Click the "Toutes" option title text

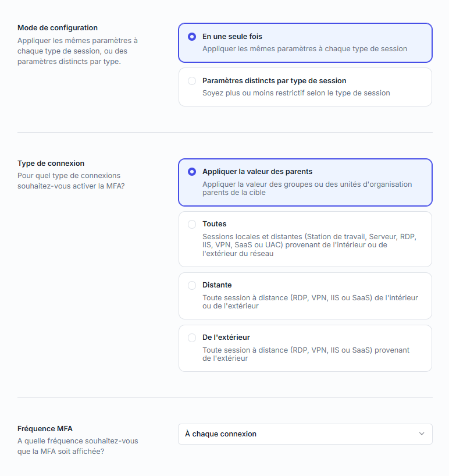click(215, 224)
